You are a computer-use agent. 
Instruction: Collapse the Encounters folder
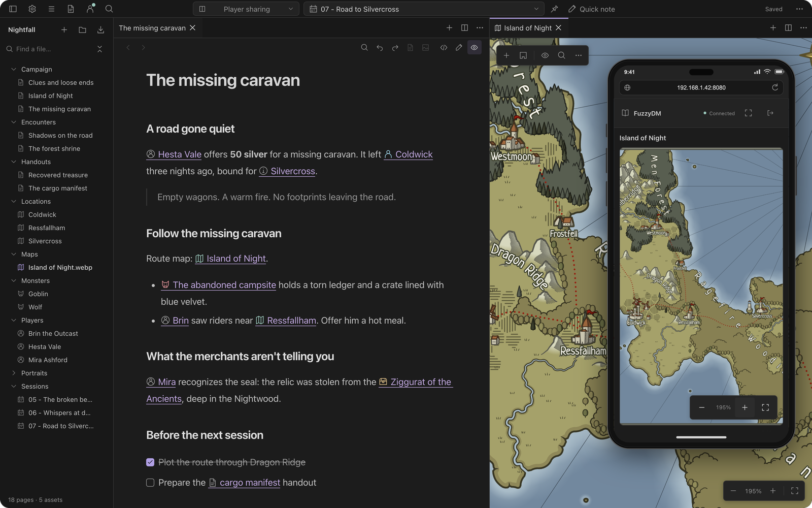pyautogui.click(x=14, y=122)
